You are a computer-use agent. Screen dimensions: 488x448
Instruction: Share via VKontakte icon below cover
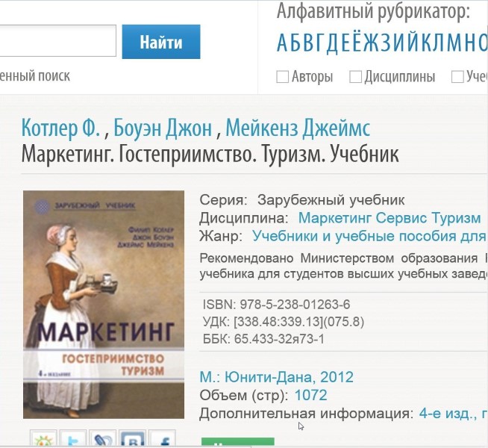point(132,439)
